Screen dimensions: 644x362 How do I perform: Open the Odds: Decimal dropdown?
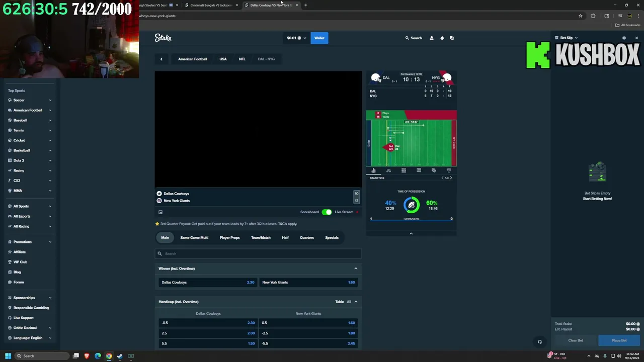coord(30,328)
